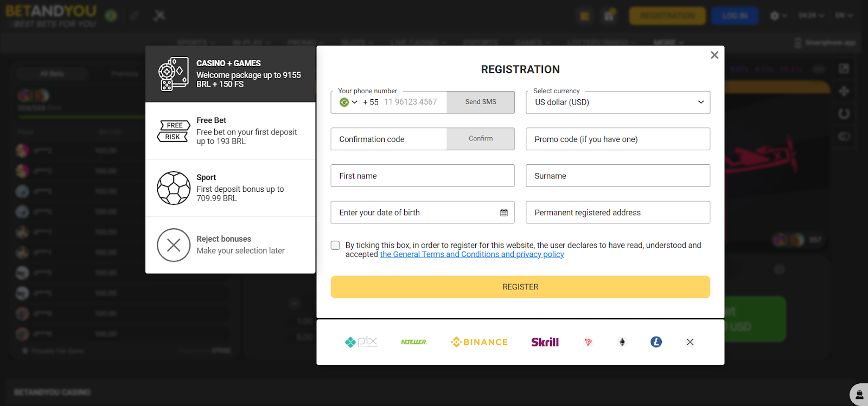Click the X icon beside the header logo
This screenshot has width=868, height=406.
[159, 15]
